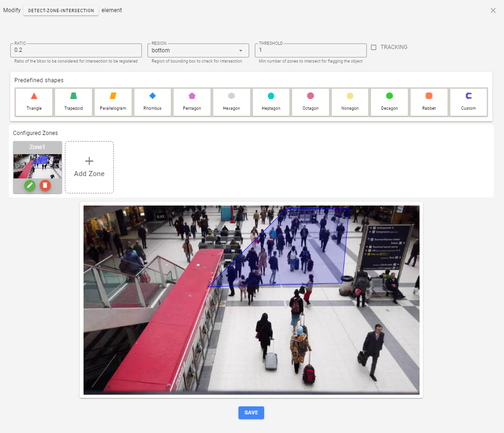Pick the Heptagon shape
The image size is (504, 433).
click(x=271, y=102)
